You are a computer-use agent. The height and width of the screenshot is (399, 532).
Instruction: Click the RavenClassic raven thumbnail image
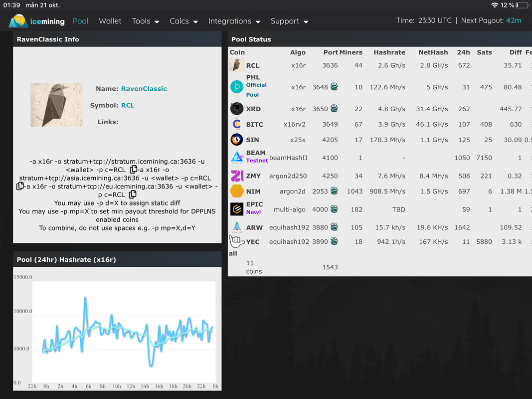coord(56,105)
